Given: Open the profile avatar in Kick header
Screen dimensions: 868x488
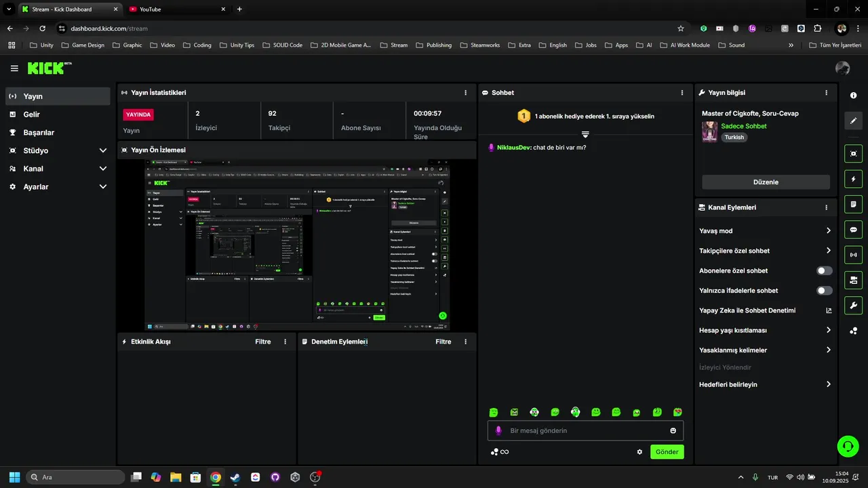Looking at the screenshot, I should [843, 68].
